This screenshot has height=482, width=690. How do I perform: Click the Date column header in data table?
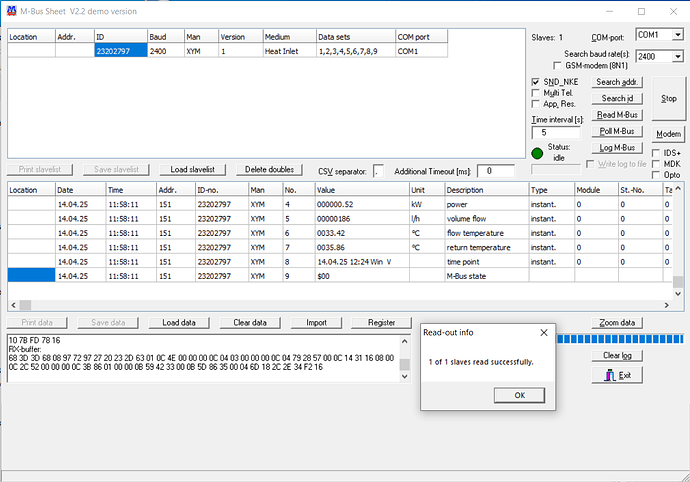pyautogui.click(x=81, y=190)
